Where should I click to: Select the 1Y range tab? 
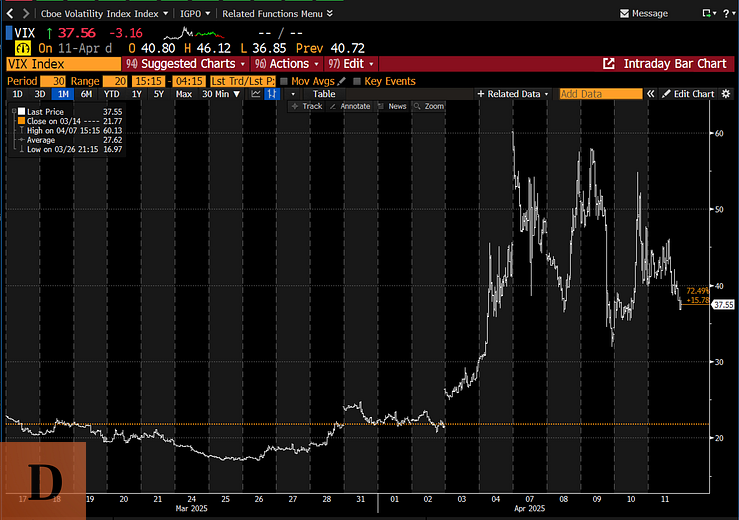[136, 94]
